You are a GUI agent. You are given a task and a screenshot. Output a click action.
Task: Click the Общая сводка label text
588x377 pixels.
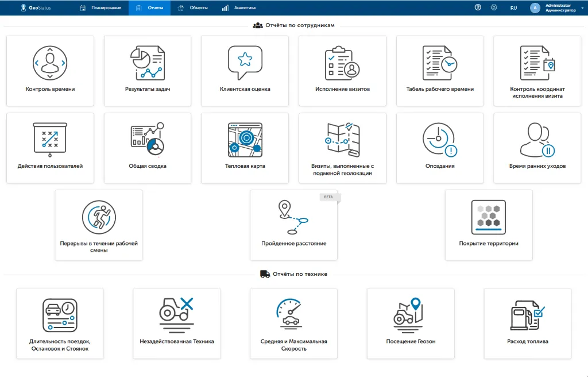pyautogui.click(x=148, y=166)
